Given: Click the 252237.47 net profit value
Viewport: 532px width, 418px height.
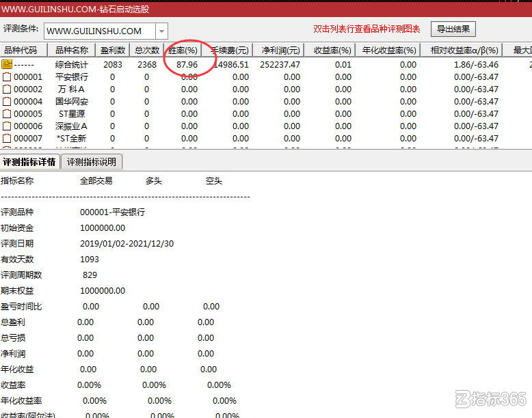Looking at the screenshot, I should coord(280,64).
